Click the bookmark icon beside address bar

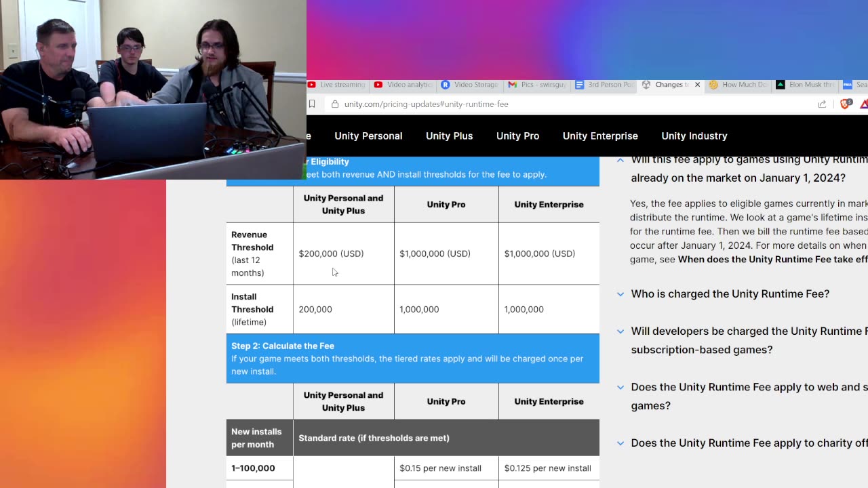click(312, 104)
